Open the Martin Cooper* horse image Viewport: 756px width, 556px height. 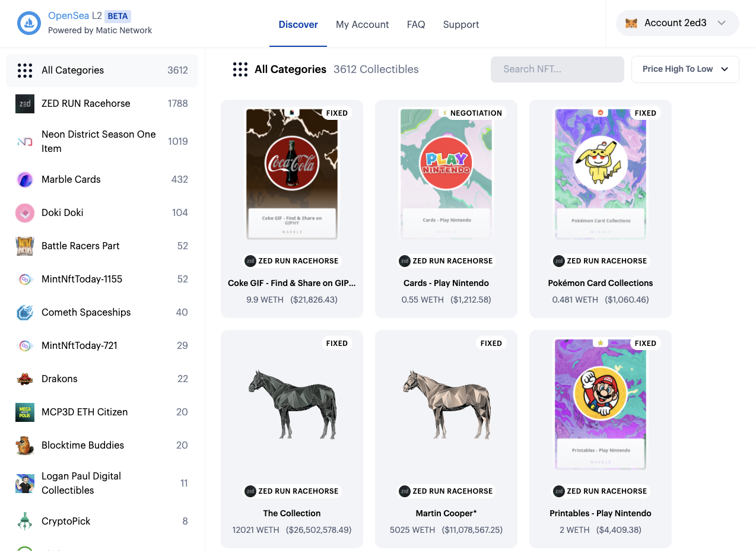click(446, 404)
